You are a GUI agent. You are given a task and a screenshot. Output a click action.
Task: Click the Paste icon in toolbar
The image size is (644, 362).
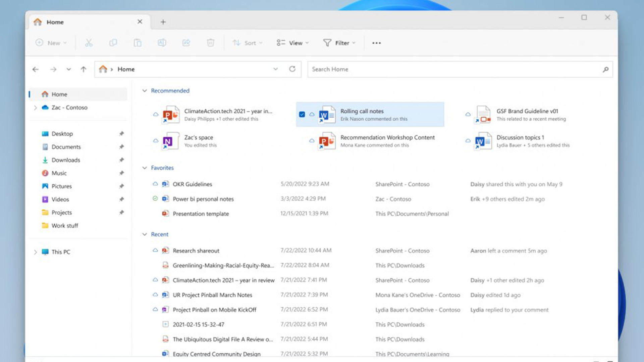pyautogui.click(x=137, y=43)
